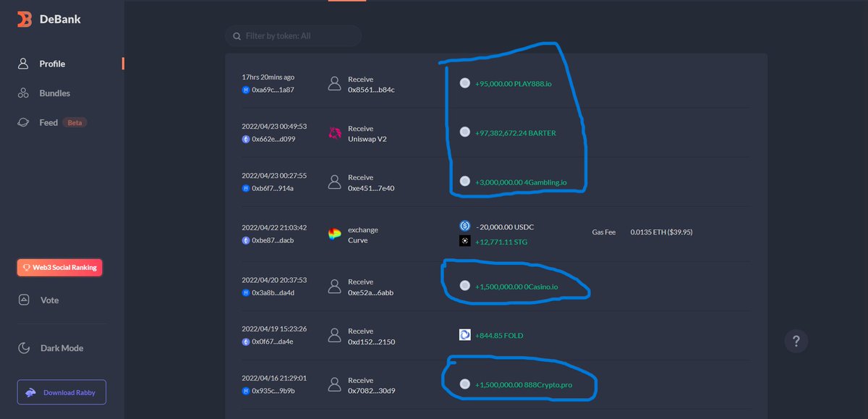The height and width of the screenshot is (419, 868).
Task: Click the Dark Mode moon icon
Action: 24,348
